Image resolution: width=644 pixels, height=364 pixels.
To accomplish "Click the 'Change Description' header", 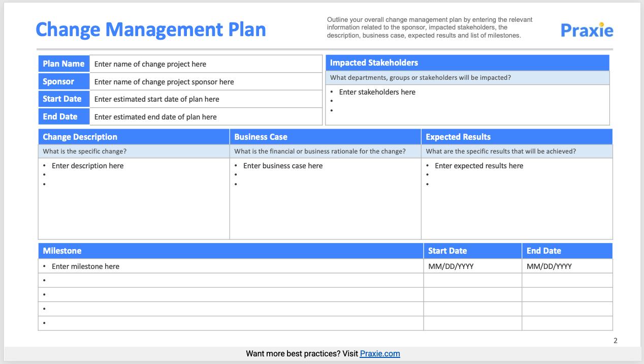I will click(134, 137).
